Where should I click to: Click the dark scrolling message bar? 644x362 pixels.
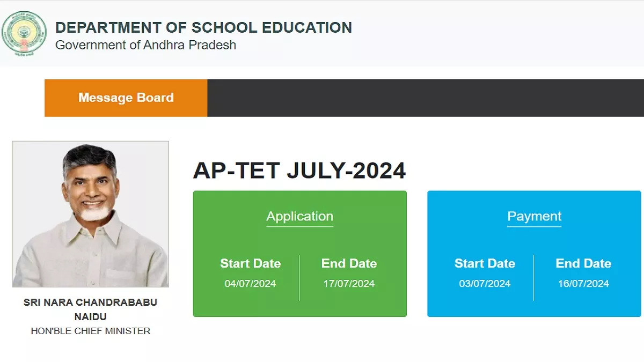[426, 98]
